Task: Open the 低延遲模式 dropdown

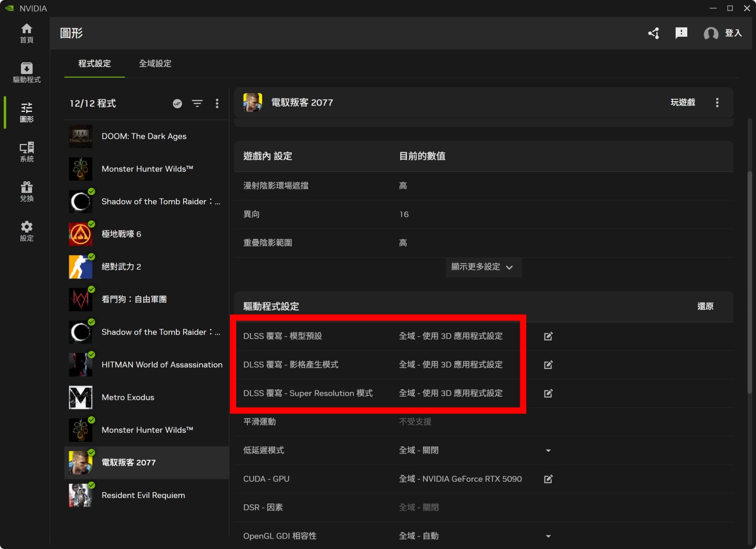Action: coord(548,450)
